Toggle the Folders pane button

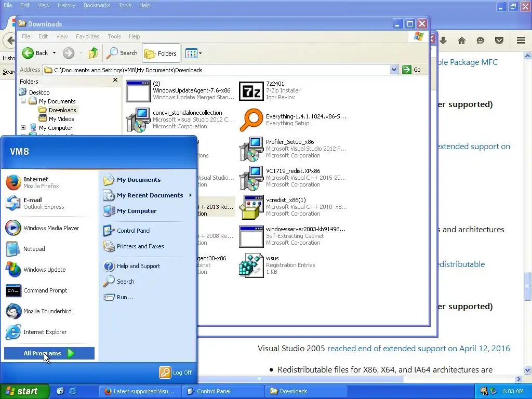pos(161,54)
